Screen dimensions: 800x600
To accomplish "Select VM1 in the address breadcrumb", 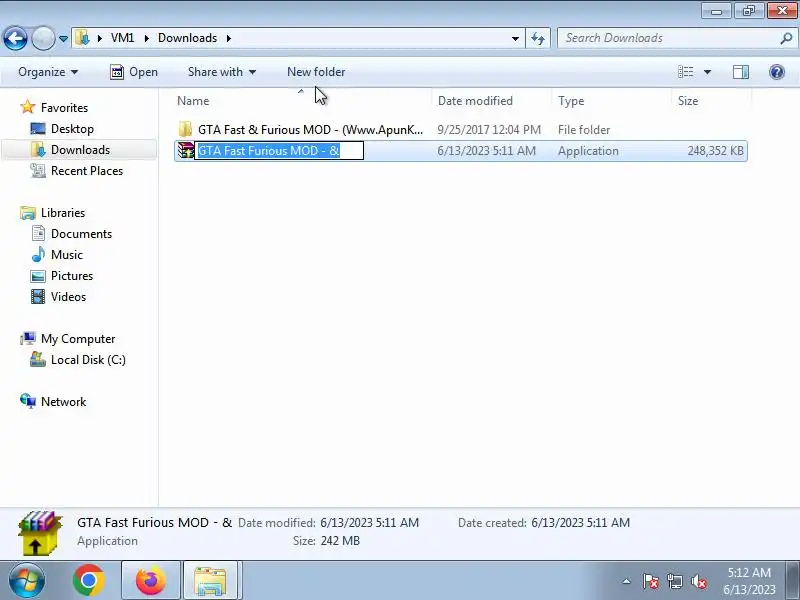I will point(122,38).
